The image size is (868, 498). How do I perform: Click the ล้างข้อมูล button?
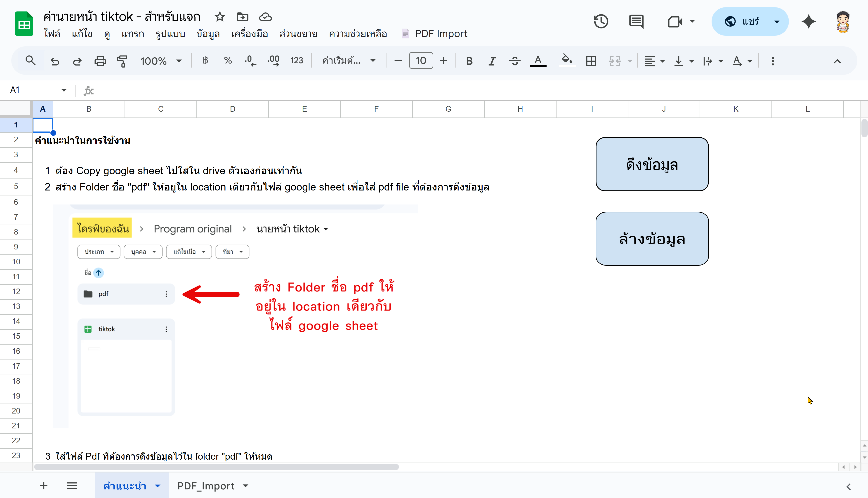click(x=652, y=239)
